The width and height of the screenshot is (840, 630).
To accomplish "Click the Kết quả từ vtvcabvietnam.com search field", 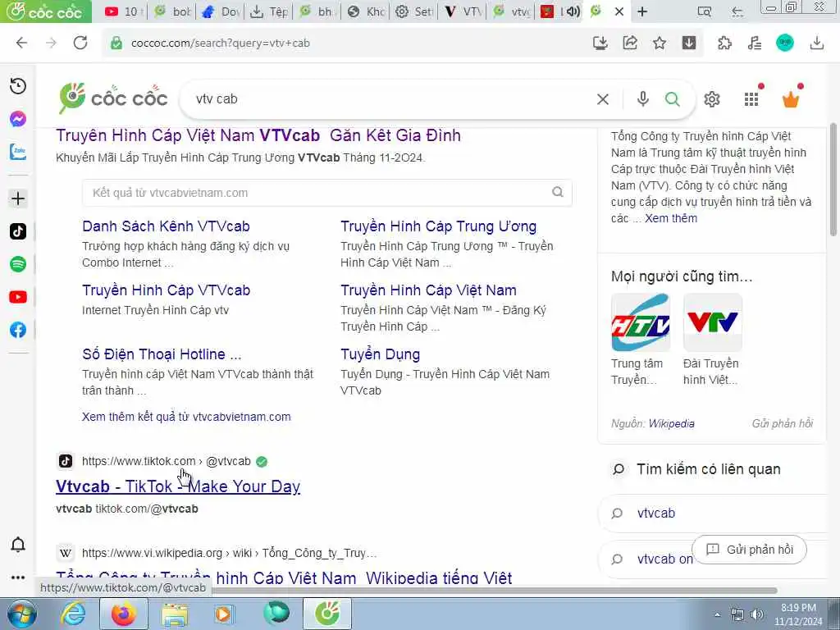I will [326, 192].
